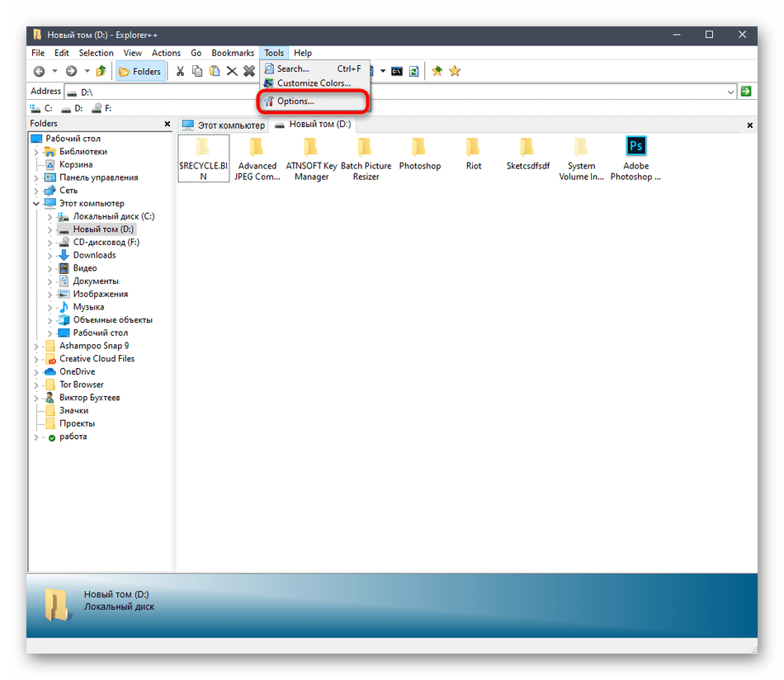
Task: Click the Back navigation arrow icon
Action: coord(39,72)
